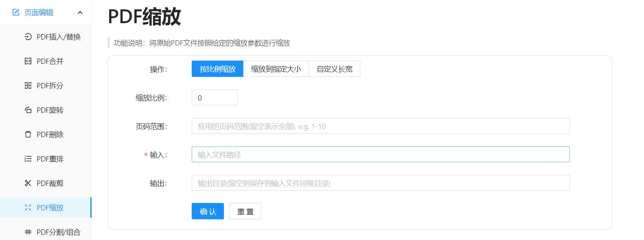The width and height of the screenshot is (644, 240).
Task: Click the 页码范围 input field
Action: [381, 126]
